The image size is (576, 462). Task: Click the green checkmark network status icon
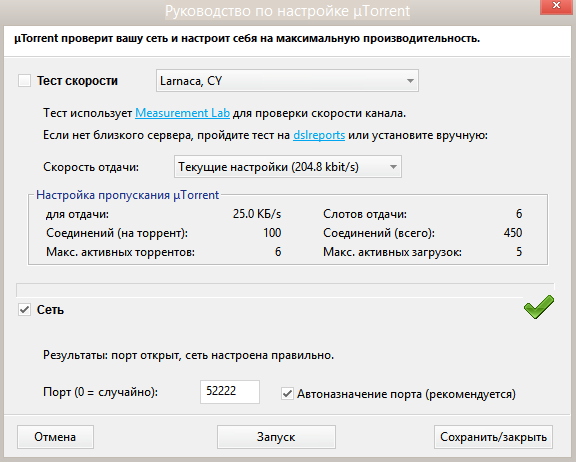pos(539,307)
